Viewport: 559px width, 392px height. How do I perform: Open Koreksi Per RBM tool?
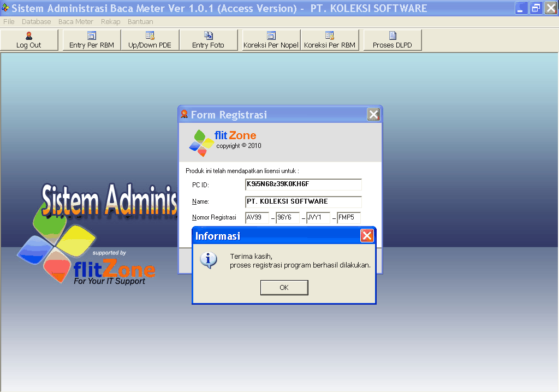click(x=330, y=40)
